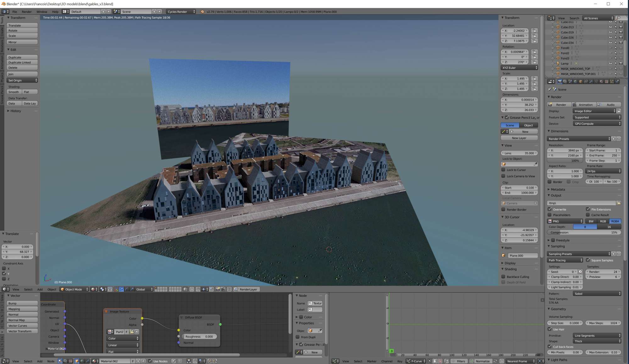
Task: Click the Duplicate Linked button
Action: pos(22,63)
